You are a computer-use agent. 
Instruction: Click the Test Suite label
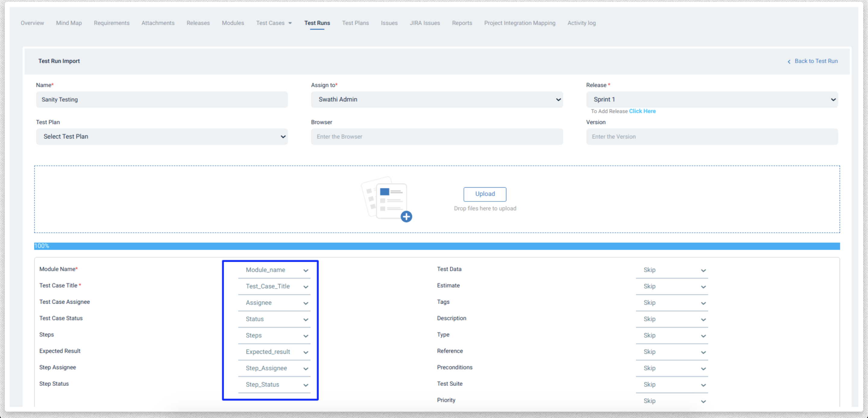pyautogui.click(x=449, y=384)
